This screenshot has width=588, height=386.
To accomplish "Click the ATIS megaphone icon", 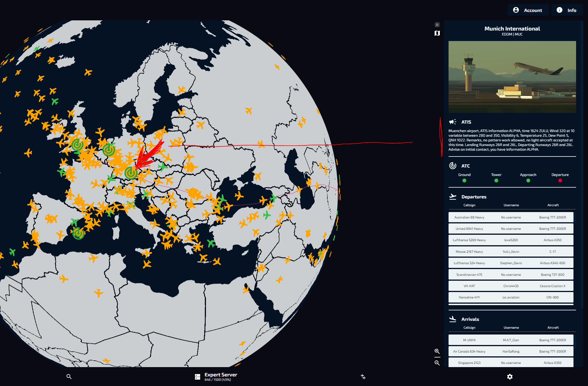I will (x=452, y=122).
